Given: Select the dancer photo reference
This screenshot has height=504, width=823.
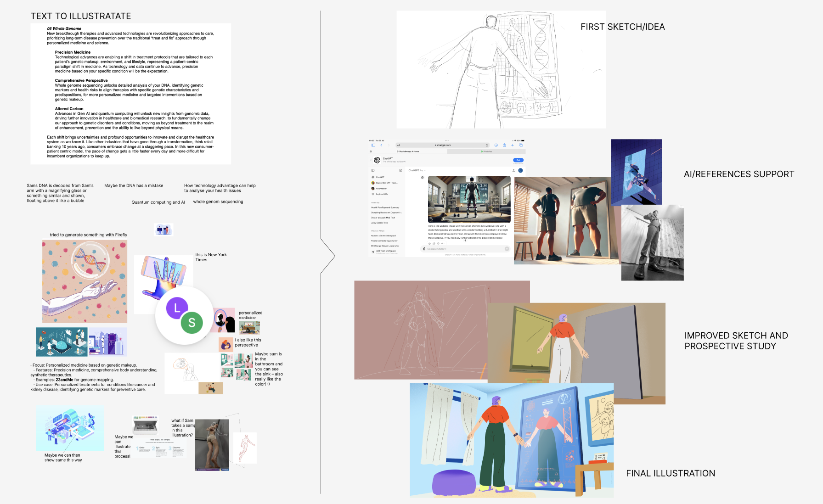Looking at the screenshot, I should 212,445.
